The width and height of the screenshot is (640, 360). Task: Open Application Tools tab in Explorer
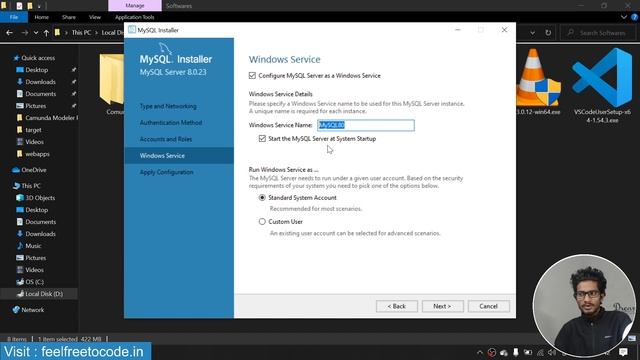(135, 17)
